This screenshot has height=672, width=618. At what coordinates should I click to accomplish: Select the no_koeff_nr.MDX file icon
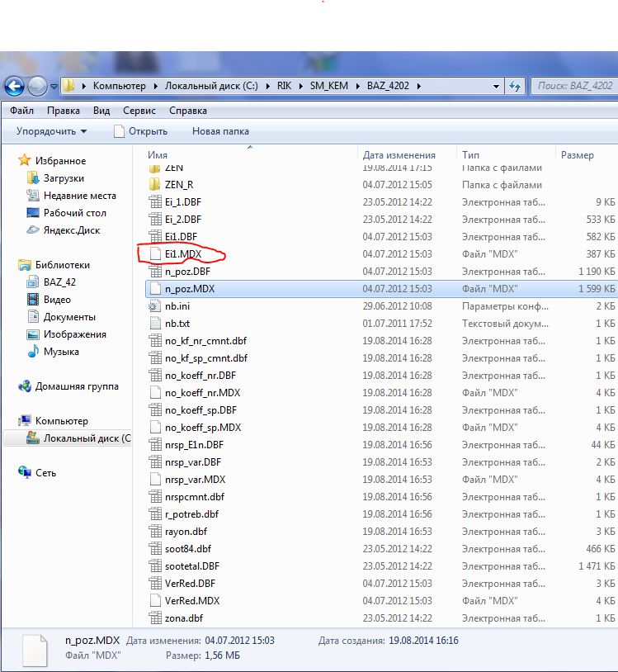click(155, 393)
